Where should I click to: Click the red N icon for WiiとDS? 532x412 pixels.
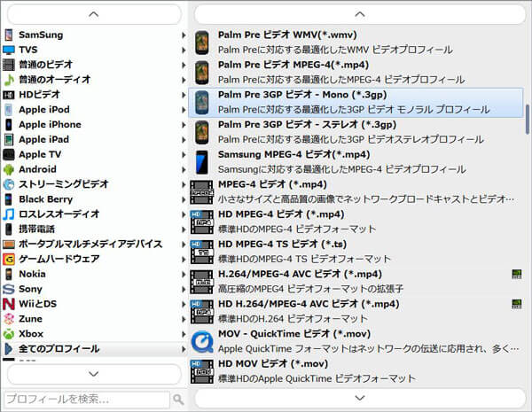pos(9,304)
